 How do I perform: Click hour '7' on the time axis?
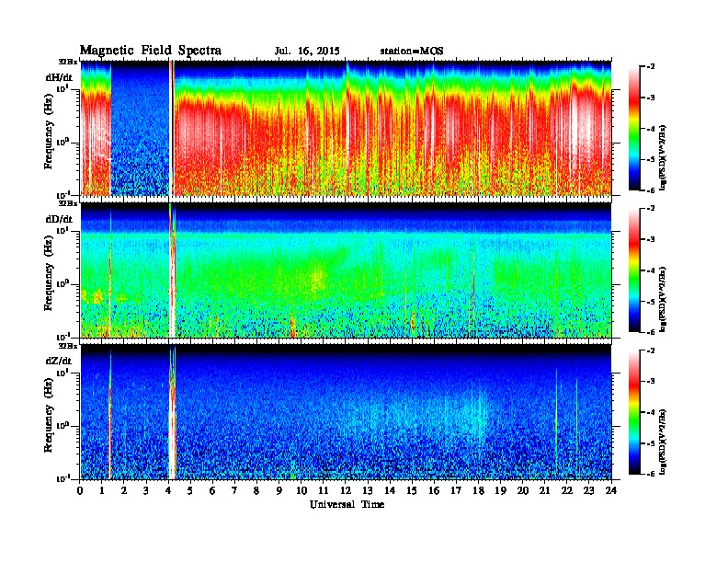(235, 491)
